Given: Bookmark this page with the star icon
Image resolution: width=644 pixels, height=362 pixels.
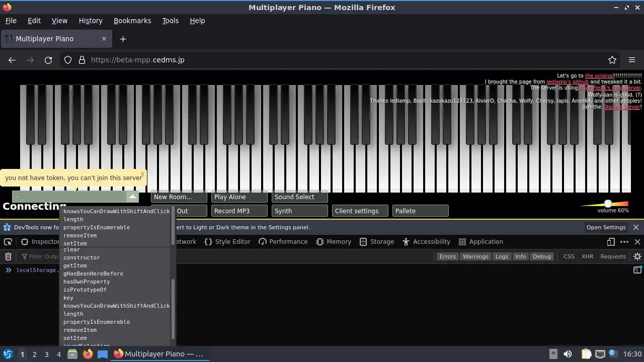Looking at the screenshot, I should click(612, 60).
